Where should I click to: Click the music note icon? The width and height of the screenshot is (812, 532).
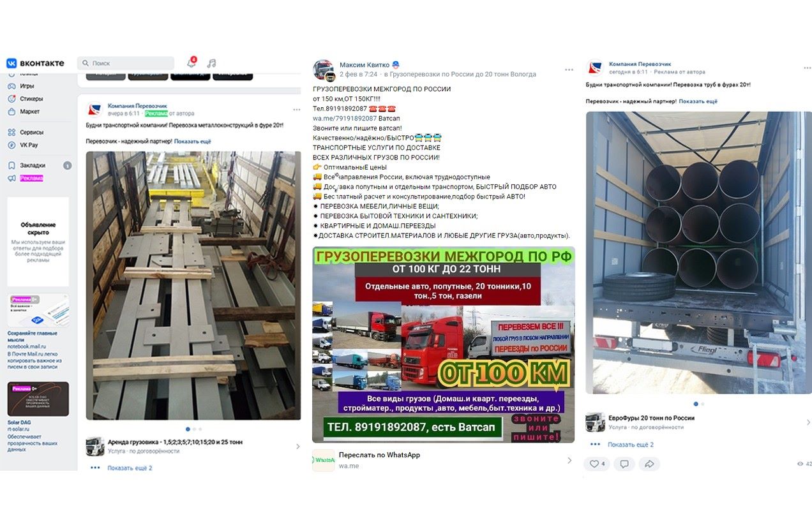click(x=211, y=63)
